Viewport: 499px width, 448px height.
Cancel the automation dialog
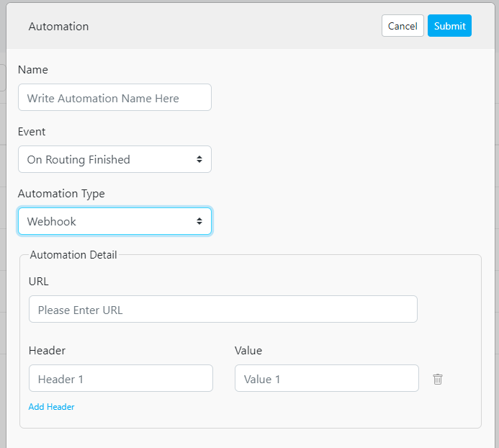403,26
